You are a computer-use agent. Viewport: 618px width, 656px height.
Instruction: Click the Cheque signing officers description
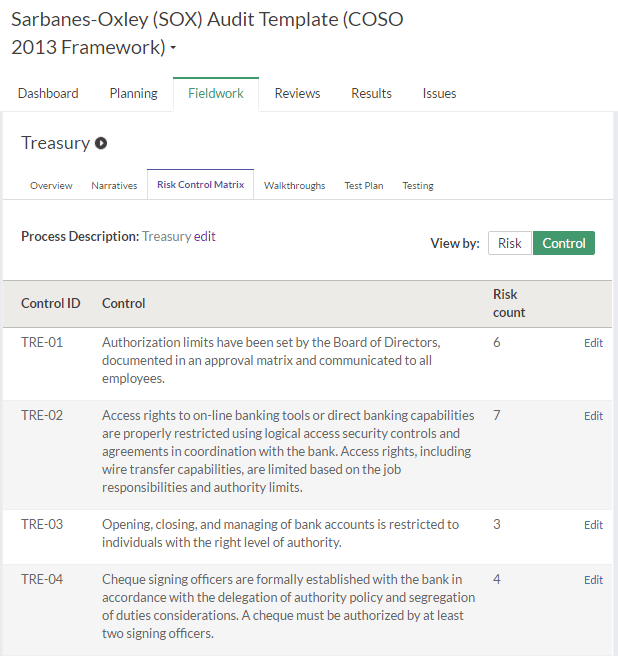(x=288, y=606)
